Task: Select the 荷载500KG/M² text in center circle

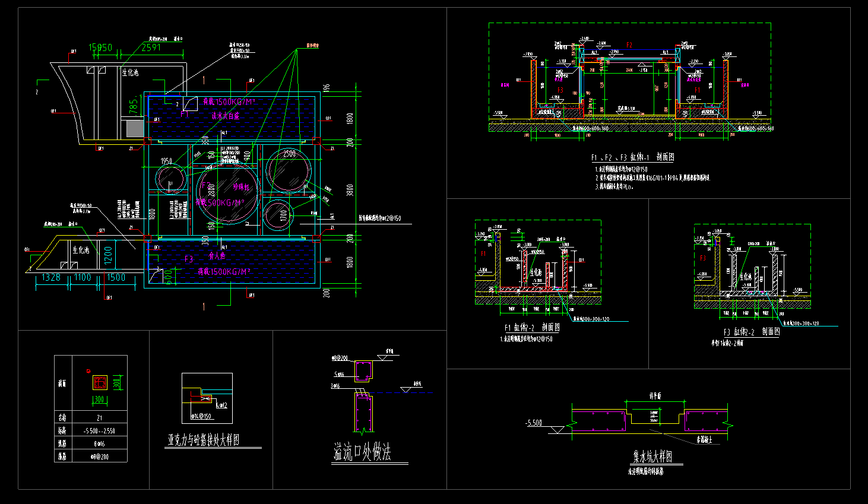Action: (228, 203)
